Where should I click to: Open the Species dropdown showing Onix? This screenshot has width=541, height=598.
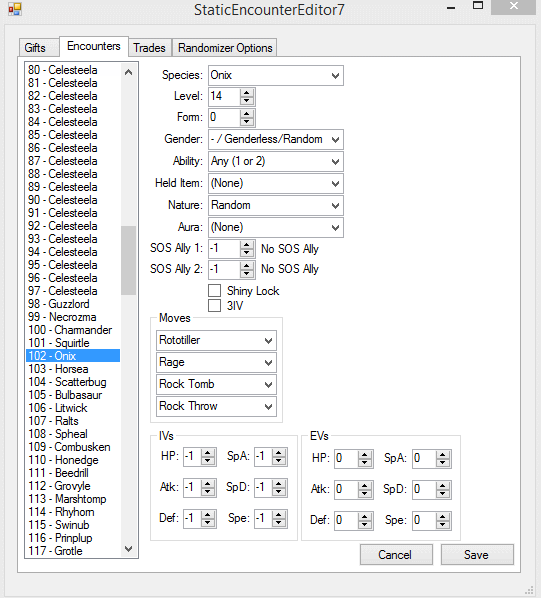pos(276,76)
